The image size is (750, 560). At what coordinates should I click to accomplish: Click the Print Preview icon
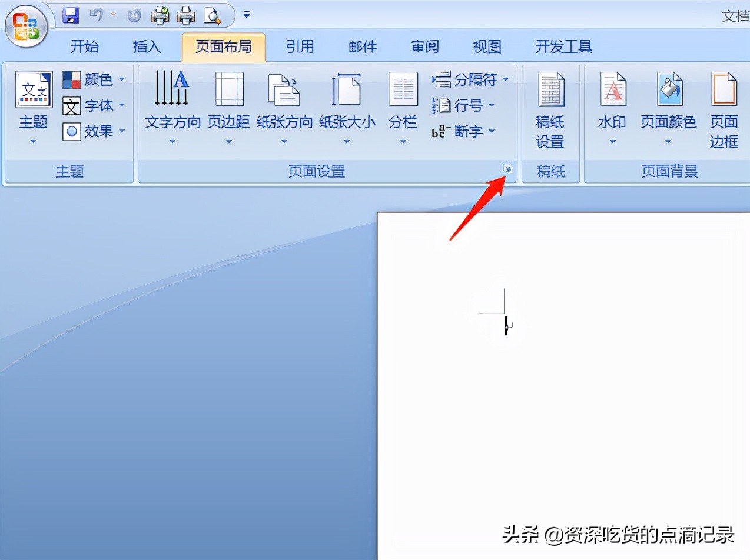click(213, 16)
